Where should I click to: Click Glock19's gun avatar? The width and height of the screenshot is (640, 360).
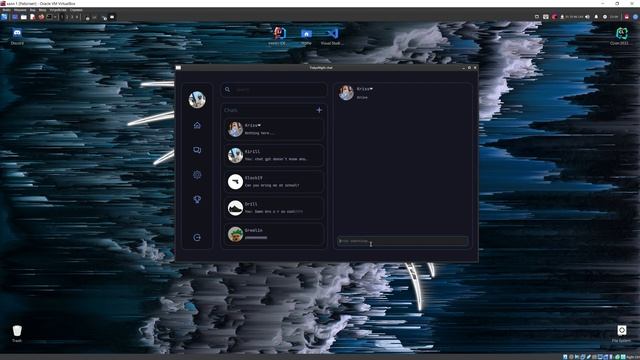click(x=235, y=182)
